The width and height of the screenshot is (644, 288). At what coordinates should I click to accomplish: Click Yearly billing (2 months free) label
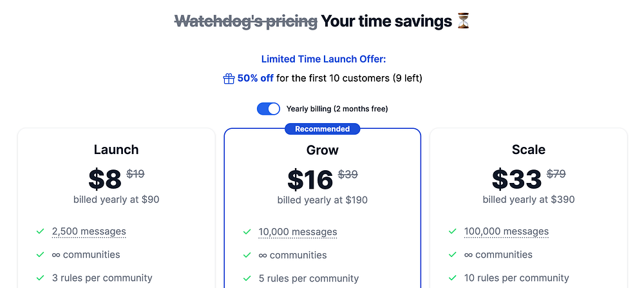pyautogui.click(x=337, y=109)
